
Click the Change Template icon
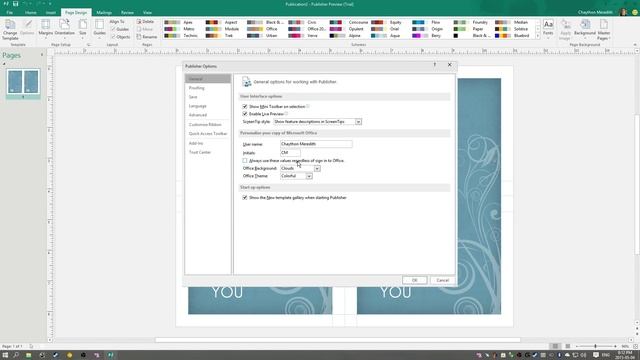click(x=10, y=29)
